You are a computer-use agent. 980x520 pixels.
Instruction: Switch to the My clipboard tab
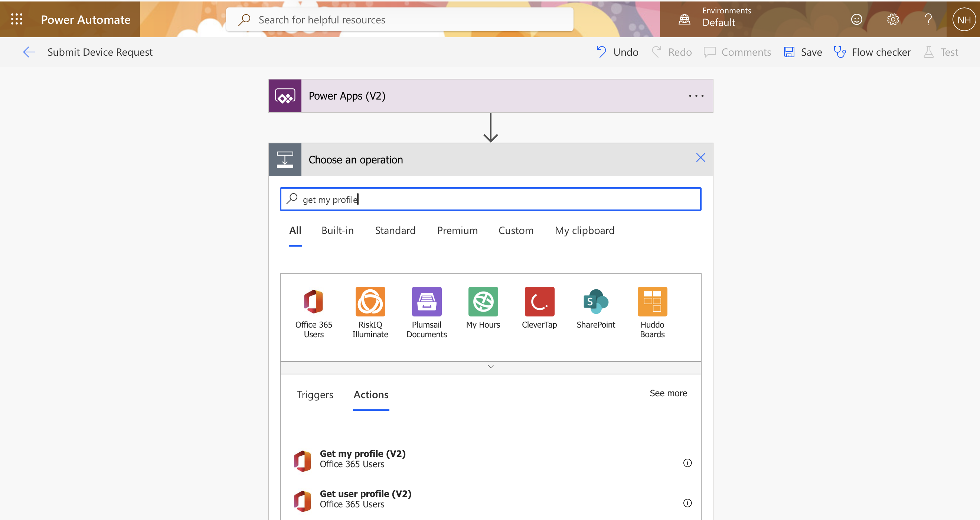tap(584, 230)
